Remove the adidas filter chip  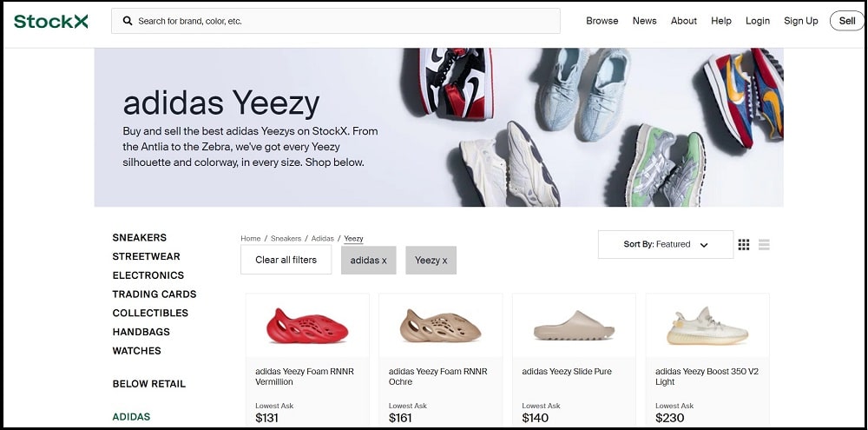pos(369,260)
